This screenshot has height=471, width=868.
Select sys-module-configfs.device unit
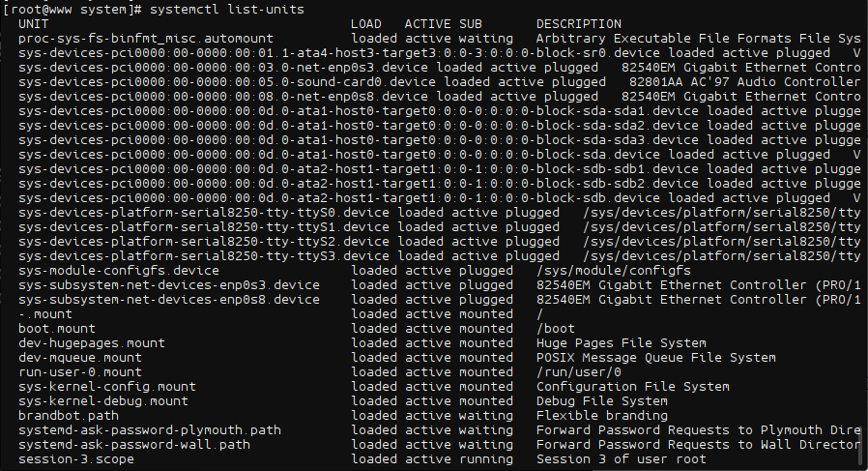coord(119,271)
